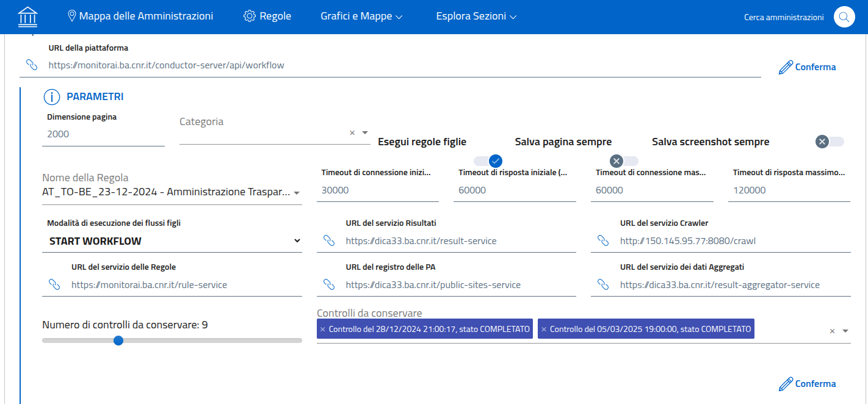Image resolution: width=868 pixels, height=404 pixels.
Task: Click link icon of URL della piattaforma
Action: 31,65
